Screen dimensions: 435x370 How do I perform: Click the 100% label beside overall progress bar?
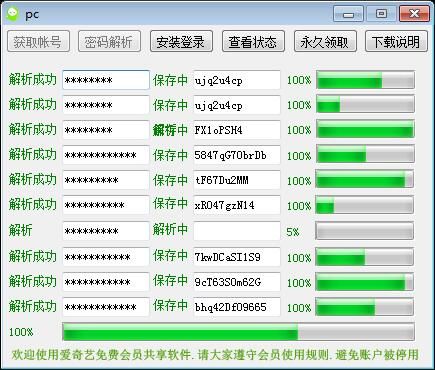(x=21, y=332)
